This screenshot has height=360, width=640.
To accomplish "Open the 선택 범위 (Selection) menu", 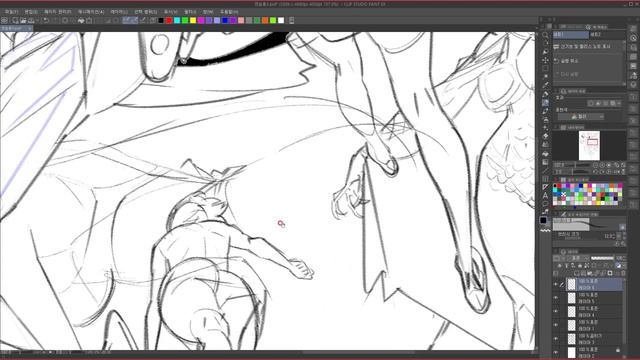I will (146, 12).
